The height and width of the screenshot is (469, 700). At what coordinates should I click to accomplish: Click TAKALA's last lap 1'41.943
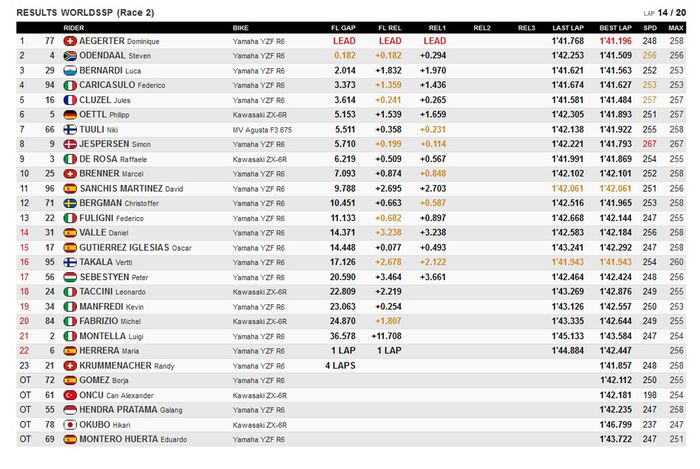click(568, 262)
